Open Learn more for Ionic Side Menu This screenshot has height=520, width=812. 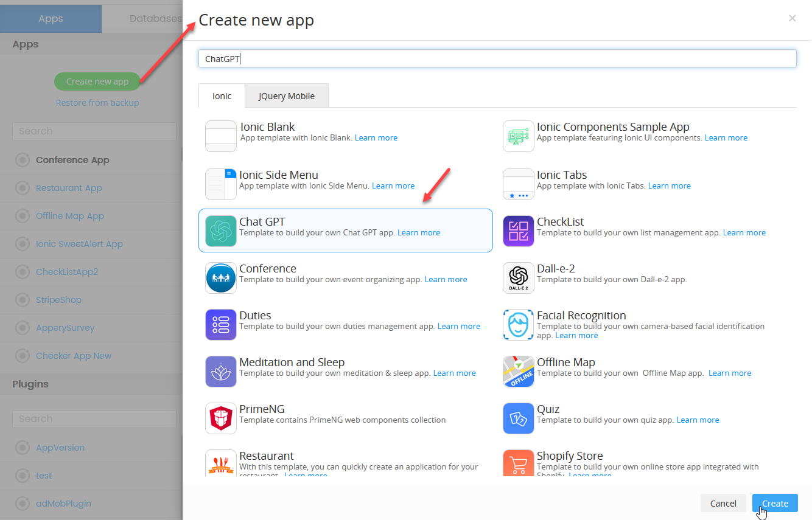[393, 185]
